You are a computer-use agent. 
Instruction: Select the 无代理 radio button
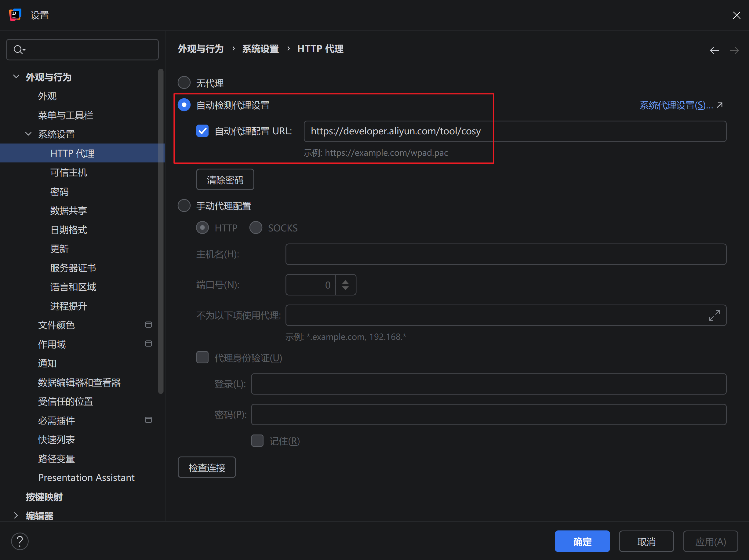point(184,82)
